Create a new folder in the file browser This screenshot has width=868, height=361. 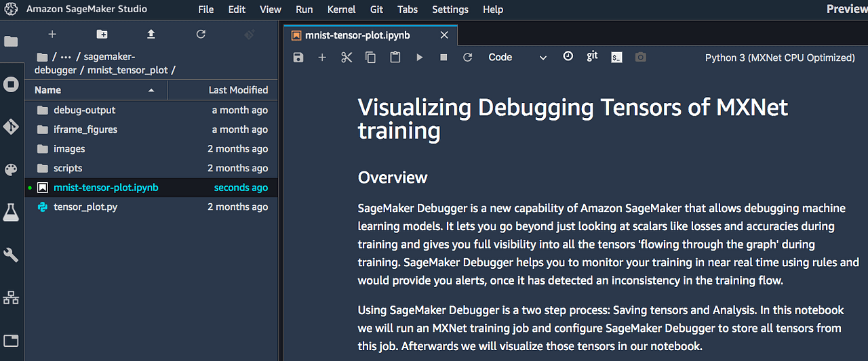click(102, 35)
